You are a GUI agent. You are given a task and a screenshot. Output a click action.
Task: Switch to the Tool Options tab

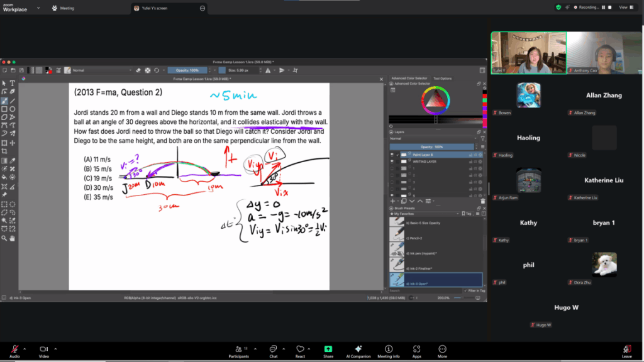[442, 79]
